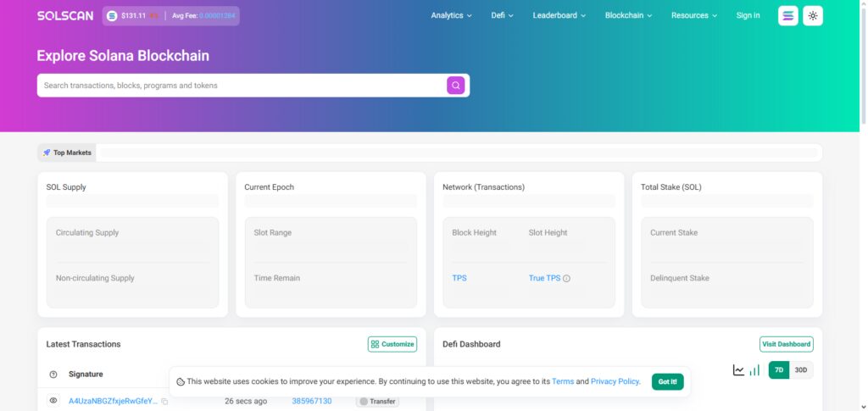Screen dimensions: 868x411
Task: Click the Avg Fee value 0.00001284
Action: point(217,15)
